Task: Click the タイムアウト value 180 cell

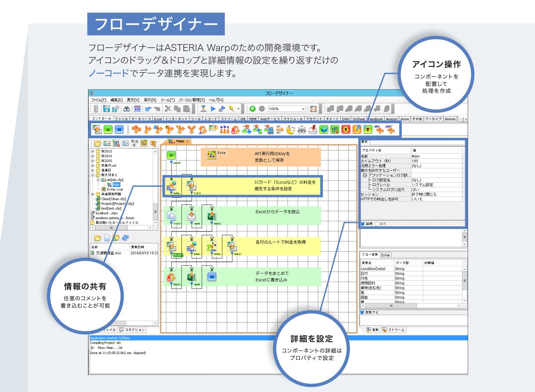Action: click(436, 161)
